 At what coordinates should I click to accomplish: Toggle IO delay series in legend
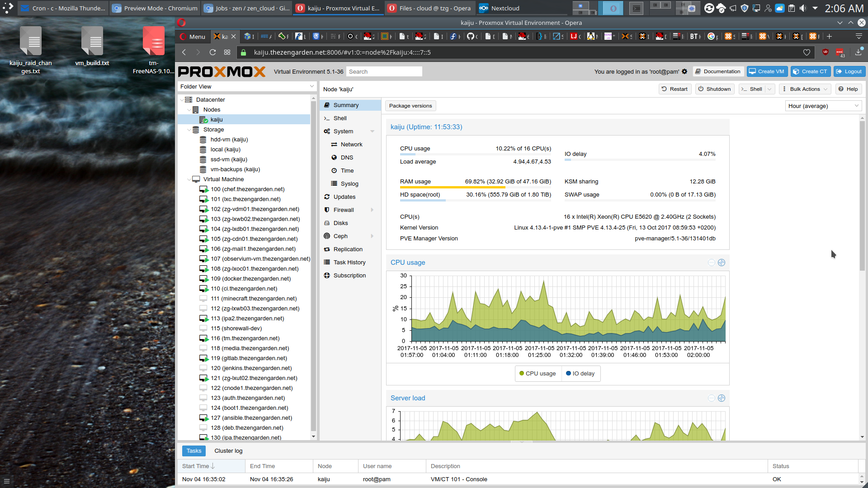point(580,374)
